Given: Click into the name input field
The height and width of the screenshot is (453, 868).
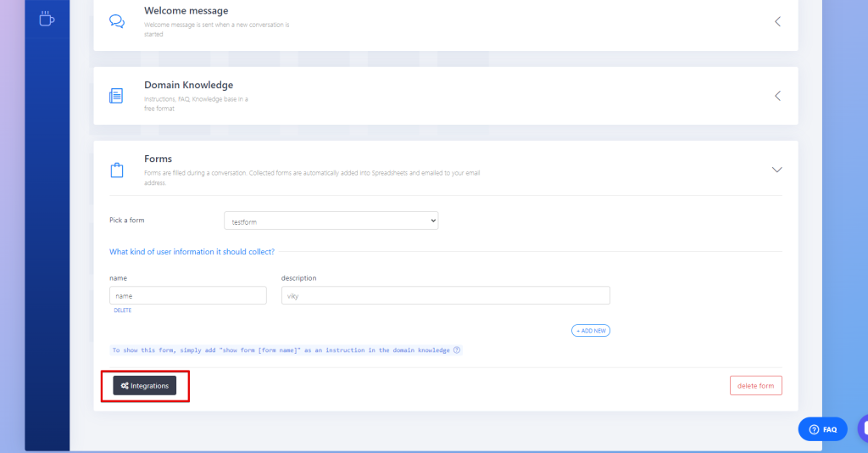Looking at the screenshot, I should 187,295.
